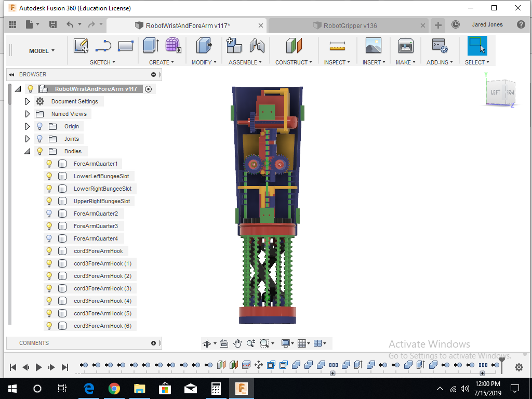532x399 pixels.
Task: Click the Press Pull modify icon
Action: click(x=204, y=46)
